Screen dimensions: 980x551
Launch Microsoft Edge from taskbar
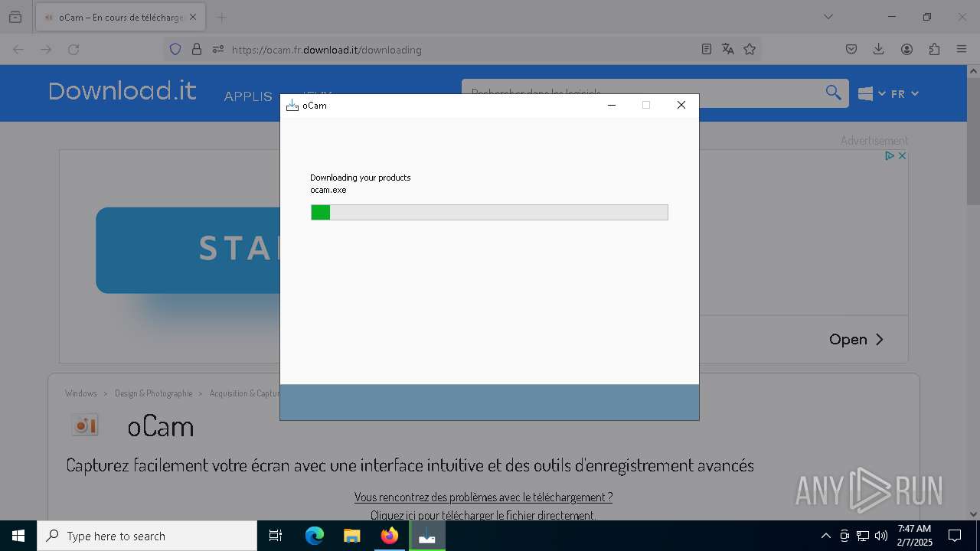point(315,536)
